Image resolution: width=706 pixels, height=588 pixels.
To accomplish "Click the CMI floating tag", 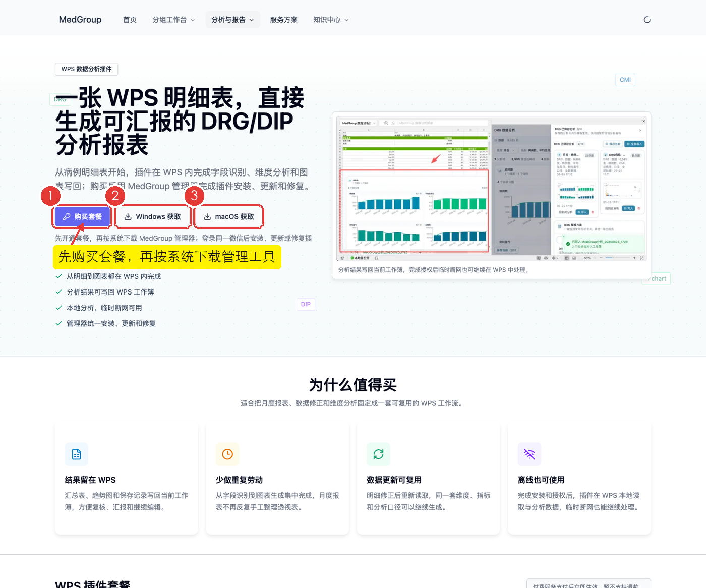I will [625, 80].
